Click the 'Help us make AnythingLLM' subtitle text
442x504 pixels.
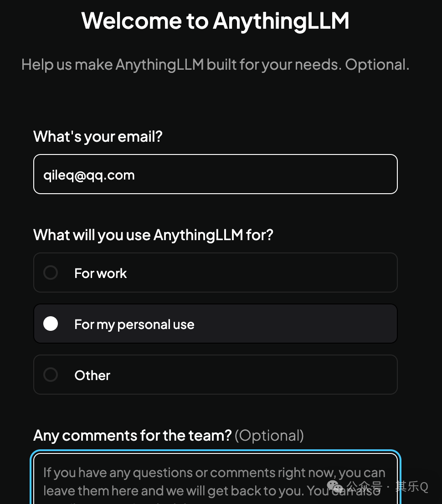point(216,65)
